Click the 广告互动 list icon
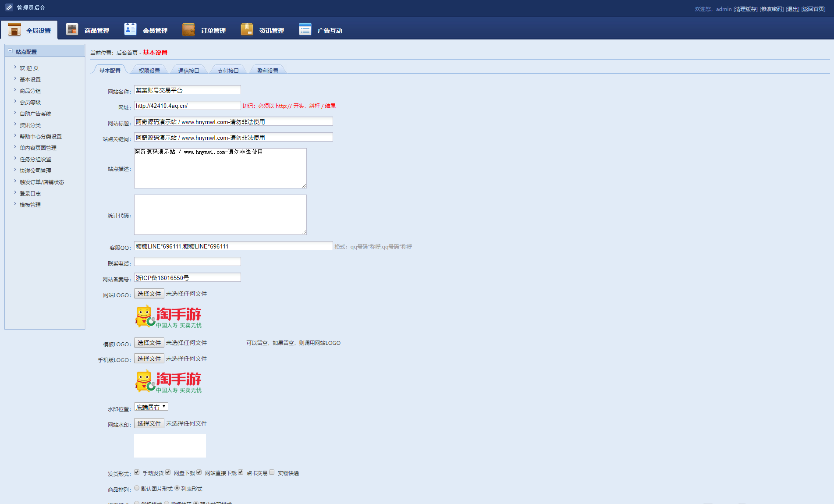 click(x=305, y=29)
